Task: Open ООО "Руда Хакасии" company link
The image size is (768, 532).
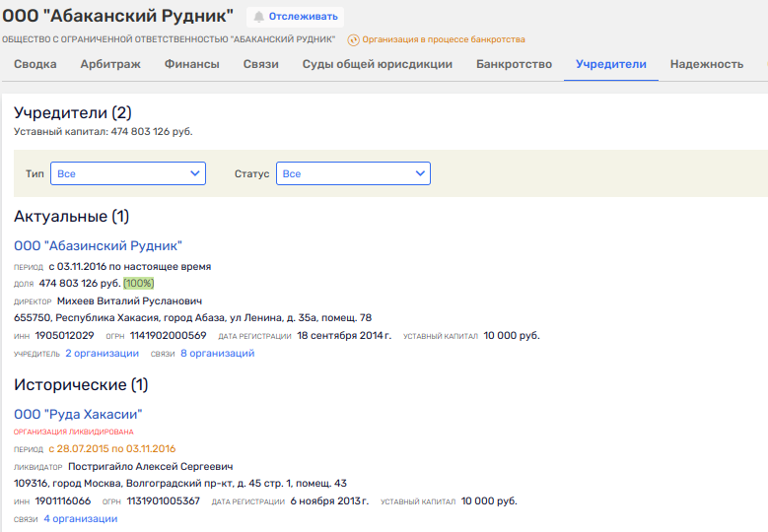Action: point(78,414)
